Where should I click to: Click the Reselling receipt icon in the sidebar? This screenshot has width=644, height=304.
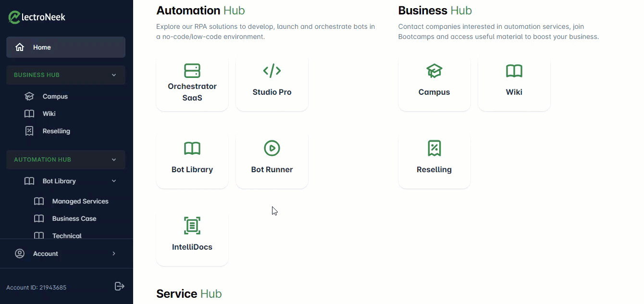(29, 131)
